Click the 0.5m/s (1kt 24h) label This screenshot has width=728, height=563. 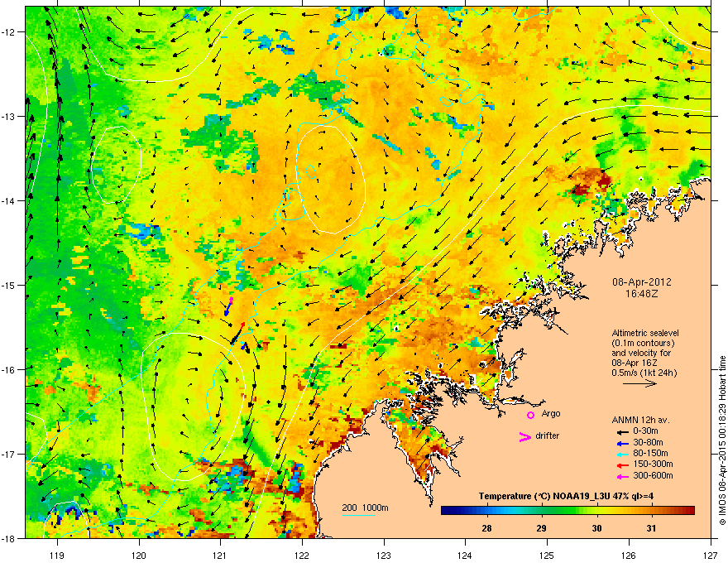click(644, 373)
